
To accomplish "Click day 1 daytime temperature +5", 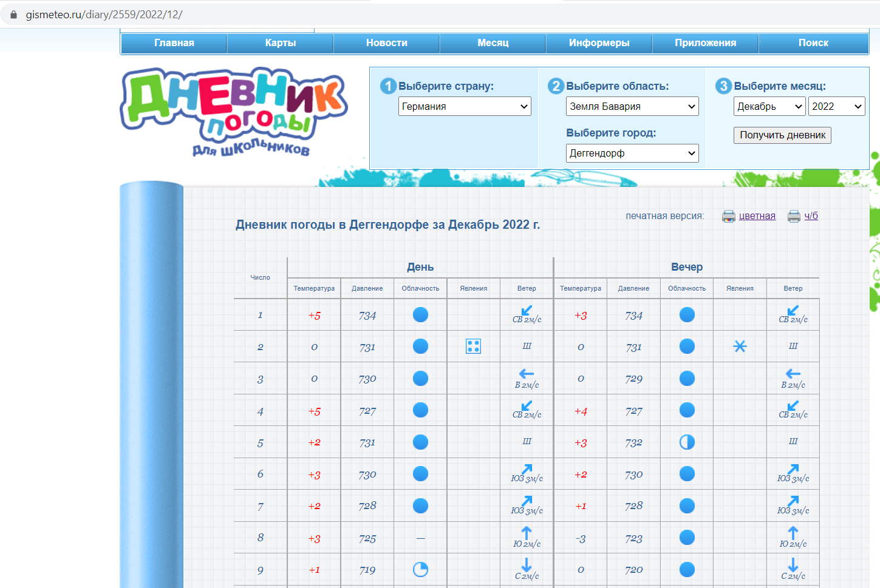I will click(314, 316).
